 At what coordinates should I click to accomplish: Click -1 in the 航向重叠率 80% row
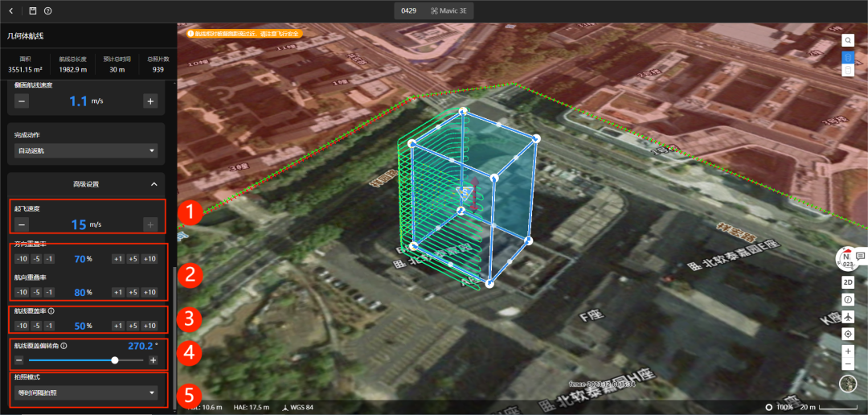(50, 292)
